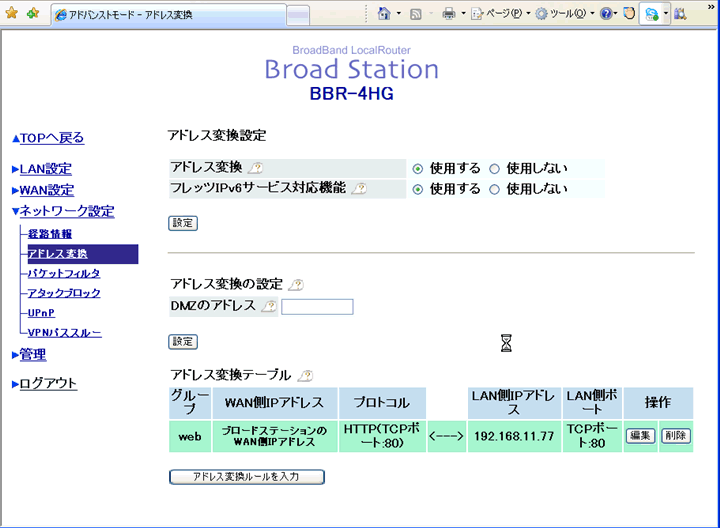
Task: Click the RSS feeds icon
Action: point(416,14)
